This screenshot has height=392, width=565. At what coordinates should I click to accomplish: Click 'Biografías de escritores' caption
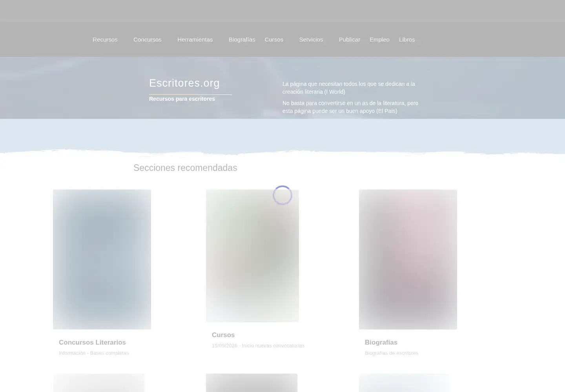point(392,353)
